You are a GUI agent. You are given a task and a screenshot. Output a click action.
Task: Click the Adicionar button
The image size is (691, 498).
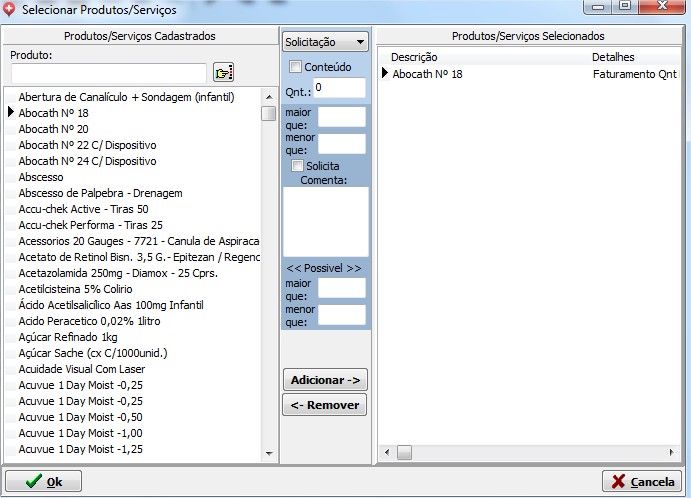pyautogui.click(x=325, y=380)
